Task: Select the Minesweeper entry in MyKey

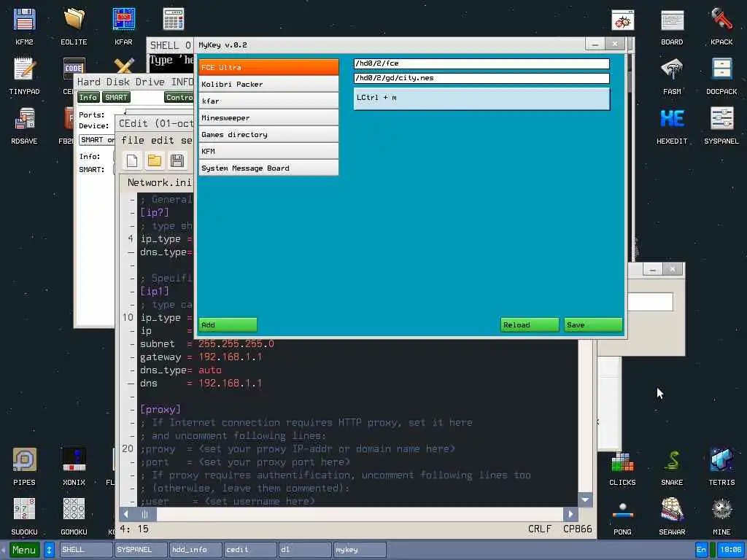Action: 268,117
